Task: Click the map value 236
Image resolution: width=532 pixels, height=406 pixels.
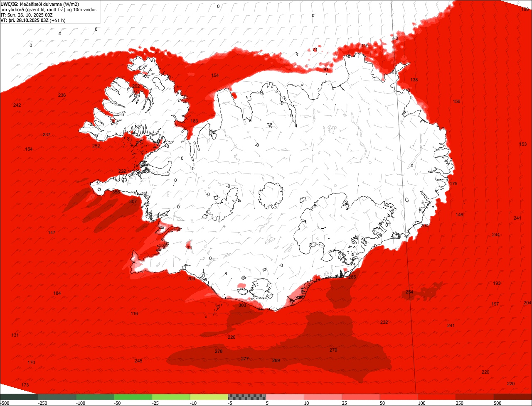Action: 62,95
